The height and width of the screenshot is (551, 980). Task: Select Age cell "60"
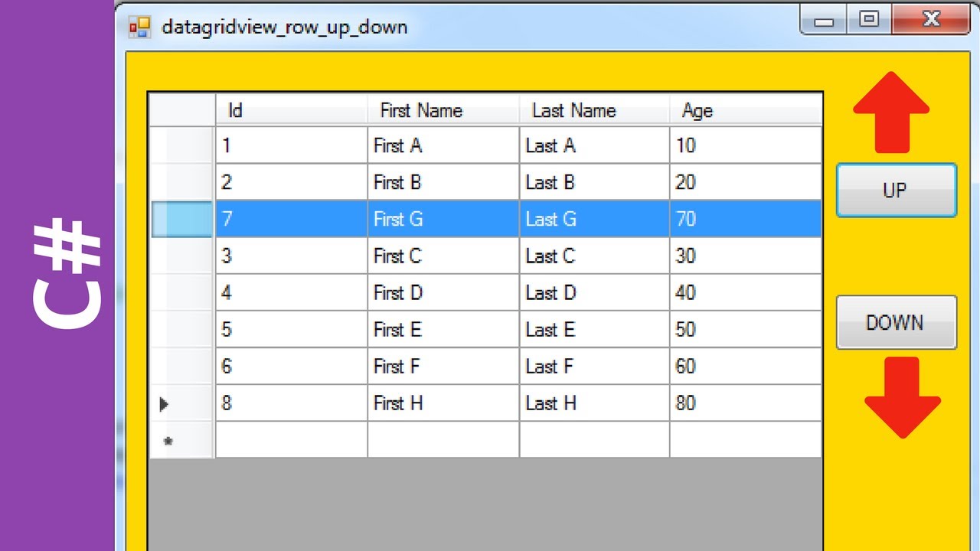[746, 366]
